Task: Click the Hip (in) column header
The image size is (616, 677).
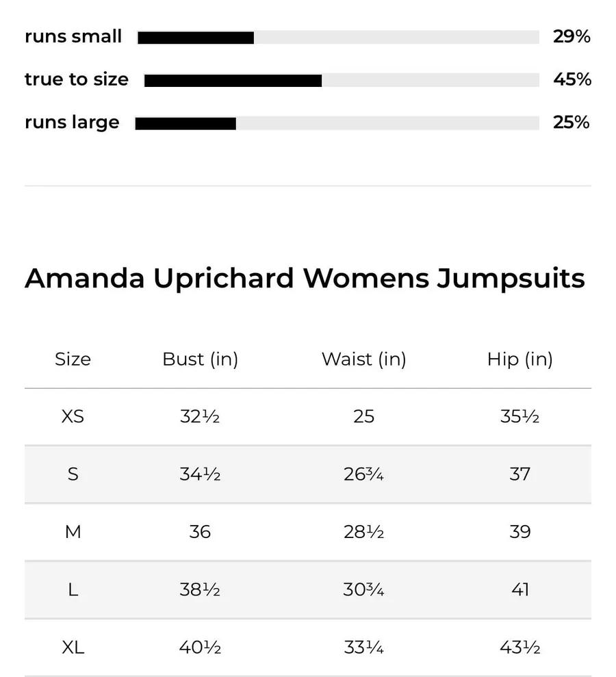Action: coord(519,359)
